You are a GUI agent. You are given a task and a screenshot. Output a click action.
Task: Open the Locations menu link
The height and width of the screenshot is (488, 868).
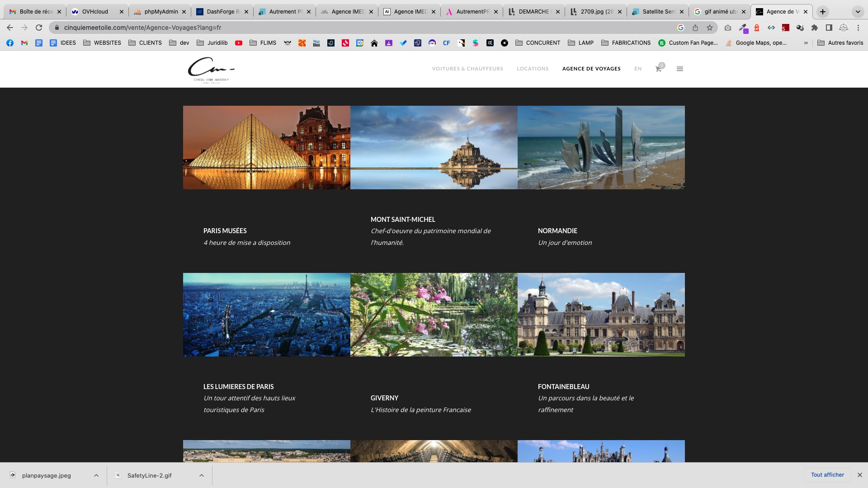533,69
